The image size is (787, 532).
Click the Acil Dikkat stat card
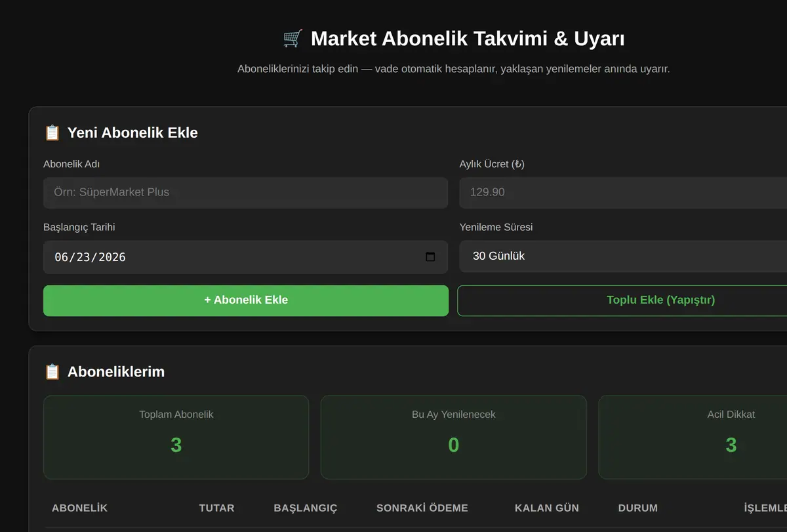coord(693,437)
